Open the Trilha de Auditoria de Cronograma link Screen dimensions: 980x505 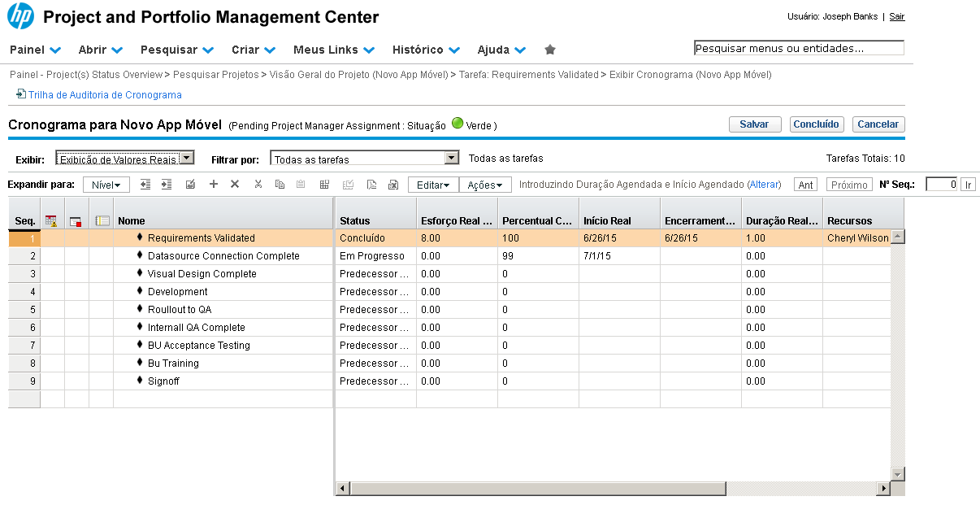[x=105, y=95]
